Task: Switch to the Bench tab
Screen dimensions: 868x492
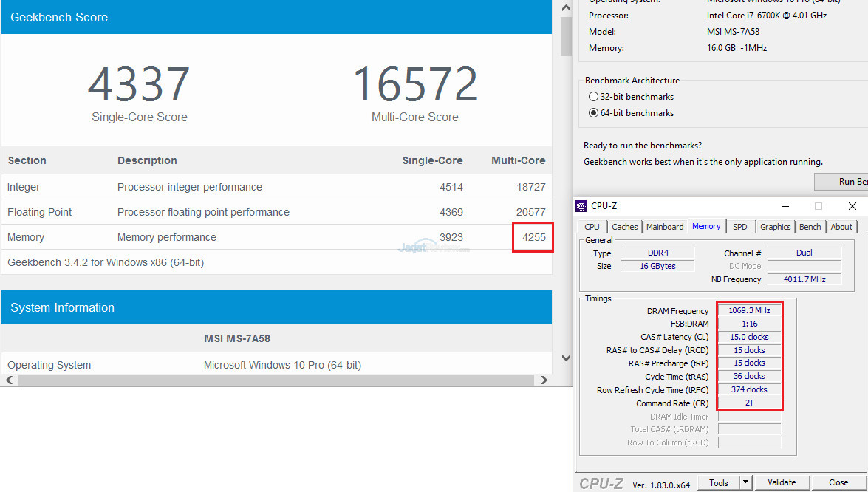Action: point(810,227)
